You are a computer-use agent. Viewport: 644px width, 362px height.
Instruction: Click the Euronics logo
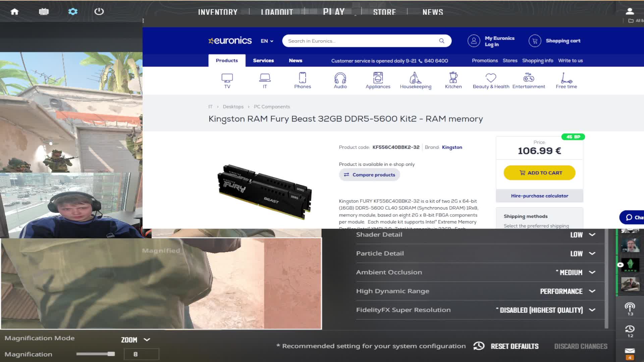coord(230,41)
